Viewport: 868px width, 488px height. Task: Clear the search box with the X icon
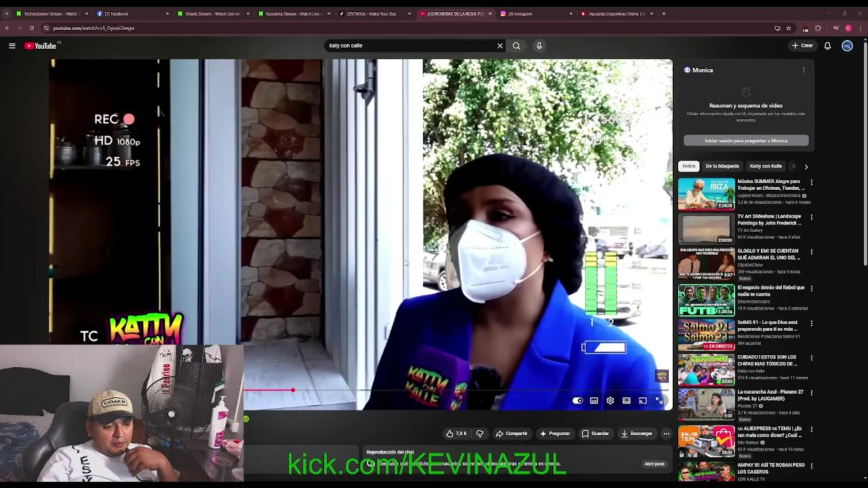(500, 45)
